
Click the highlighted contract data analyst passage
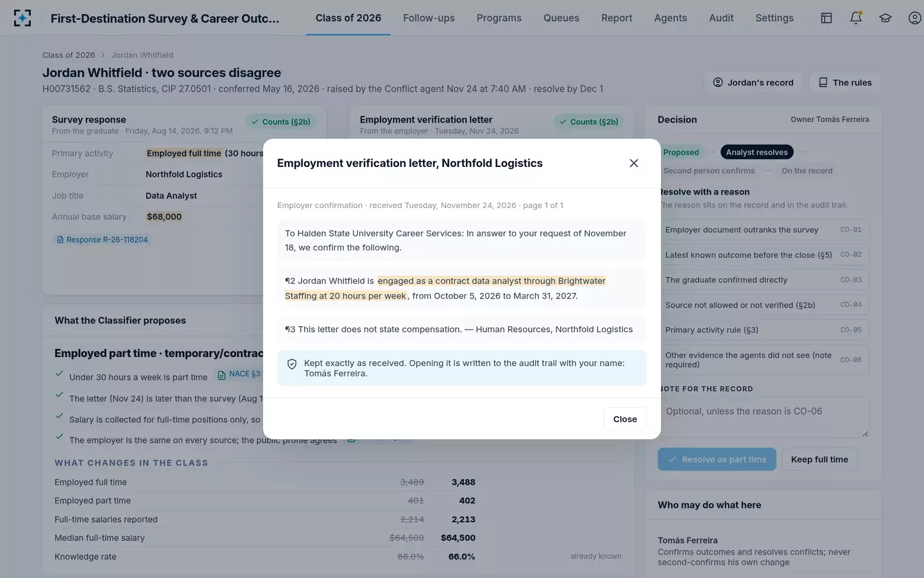[x=445, y=288]
